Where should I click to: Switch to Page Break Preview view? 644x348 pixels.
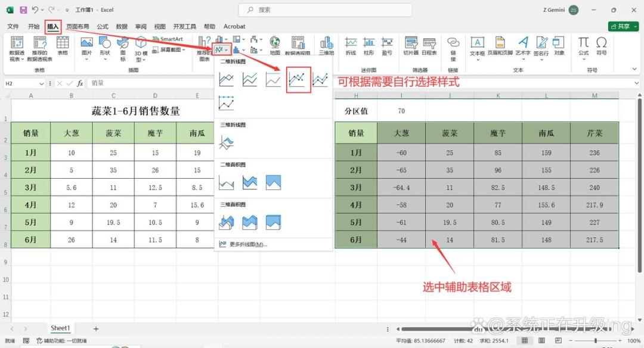tap(558, 341)
